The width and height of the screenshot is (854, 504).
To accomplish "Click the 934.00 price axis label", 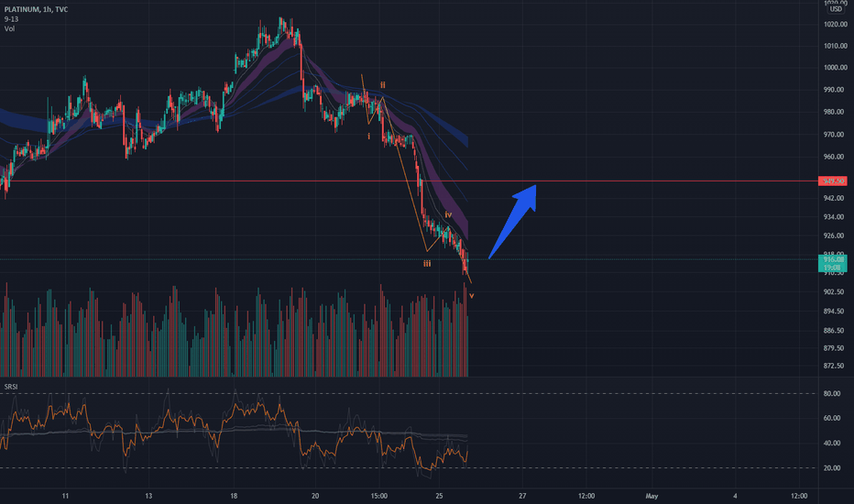I will pyautogui.click(x=836, y=217).
